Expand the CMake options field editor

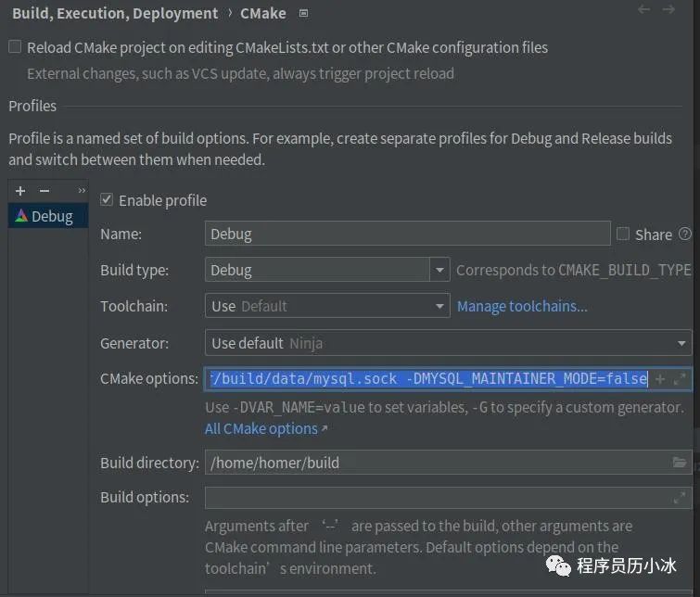coord(680,379)
